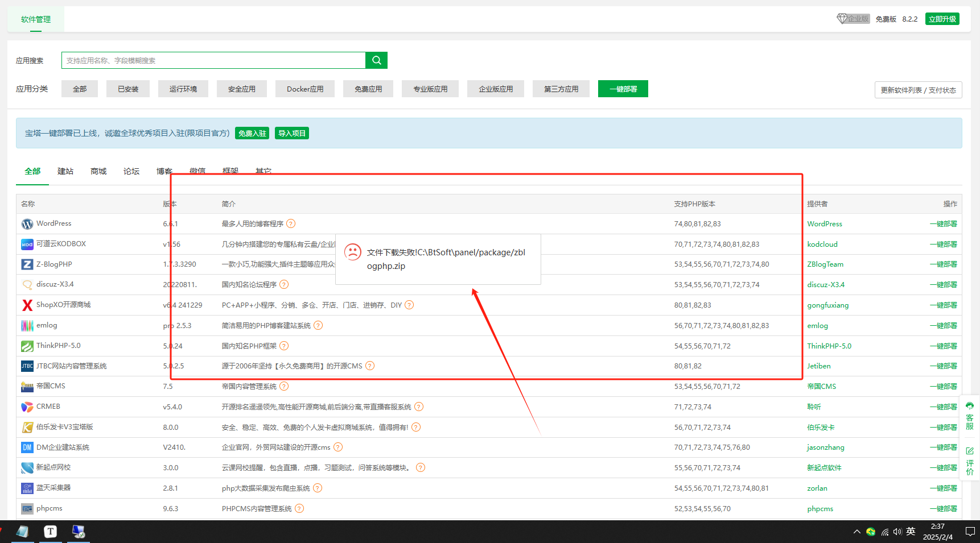Click the WordPress logo icon

coord(27,224)
